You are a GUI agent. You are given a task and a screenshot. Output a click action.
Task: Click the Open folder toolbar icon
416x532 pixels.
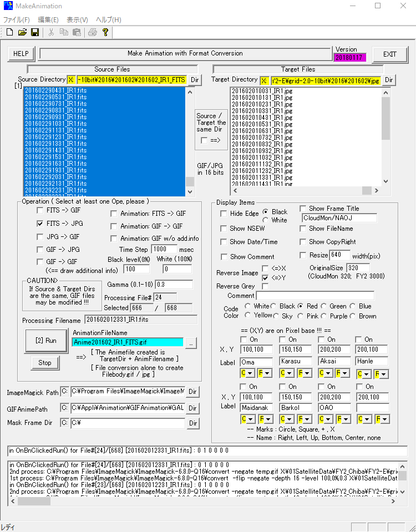tap(22, 32)
